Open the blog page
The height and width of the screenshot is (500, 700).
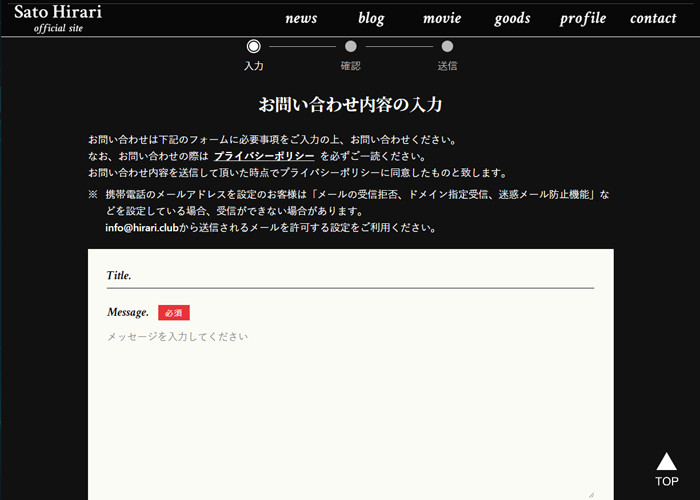tap(371, 18)
